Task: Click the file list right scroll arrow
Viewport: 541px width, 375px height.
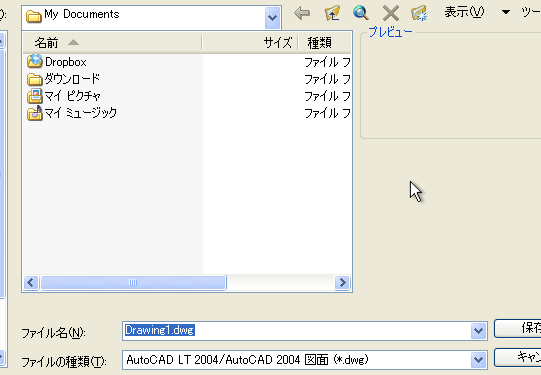Action: point(342,283)
